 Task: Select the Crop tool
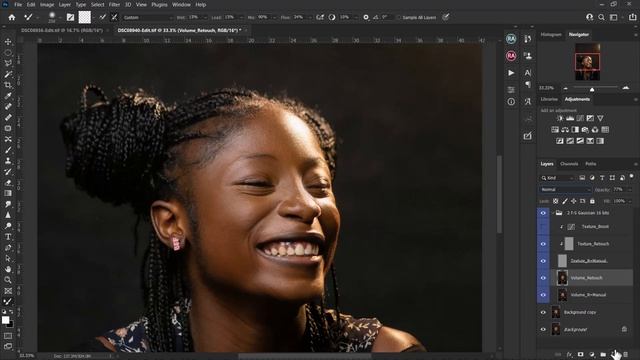tap(8, 85)
